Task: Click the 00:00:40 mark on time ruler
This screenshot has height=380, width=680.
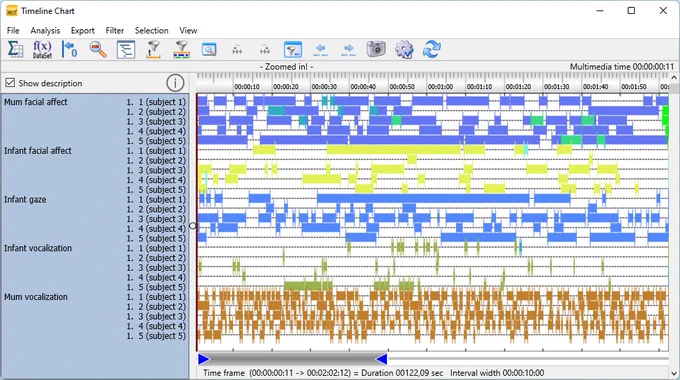Action: (363, 87)
